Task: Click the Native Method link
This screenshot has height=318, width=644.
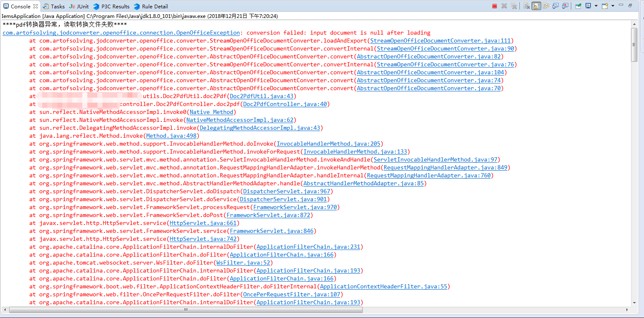Action: coord(211,112)
